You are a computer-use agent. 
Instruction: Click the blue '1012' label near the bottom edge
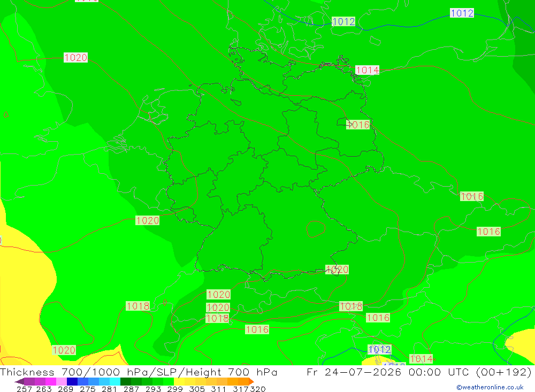[379, 349]
